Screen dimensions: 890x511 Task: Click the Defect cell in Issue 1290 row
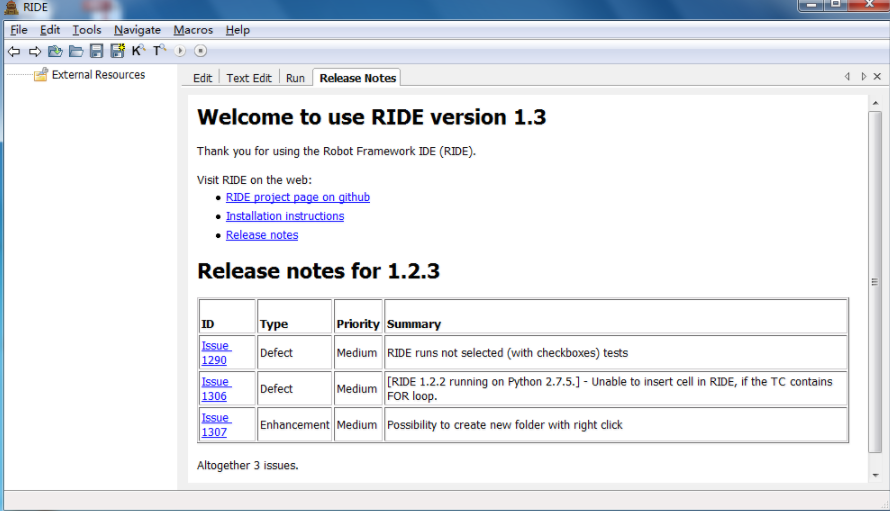click(294, 353)
